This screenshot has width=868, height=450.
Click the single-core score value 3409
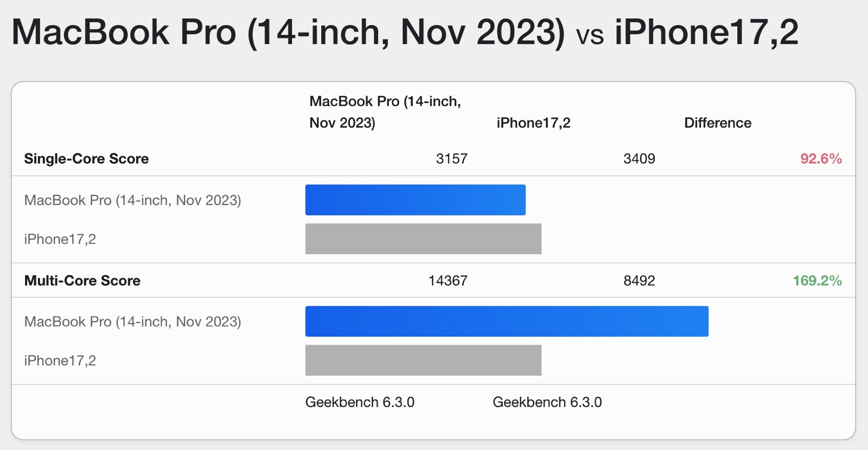(x=639, y=159)
